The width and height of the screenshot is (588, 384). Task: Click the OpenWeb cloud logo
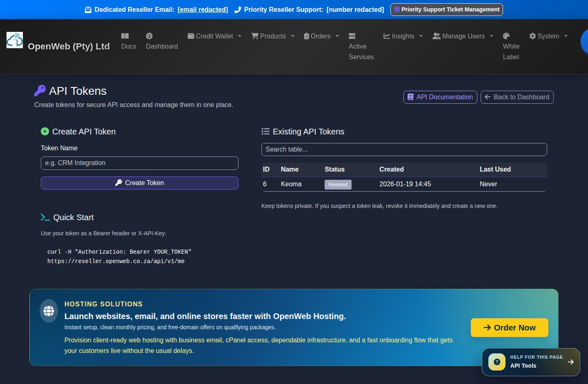tap(15, 40)
